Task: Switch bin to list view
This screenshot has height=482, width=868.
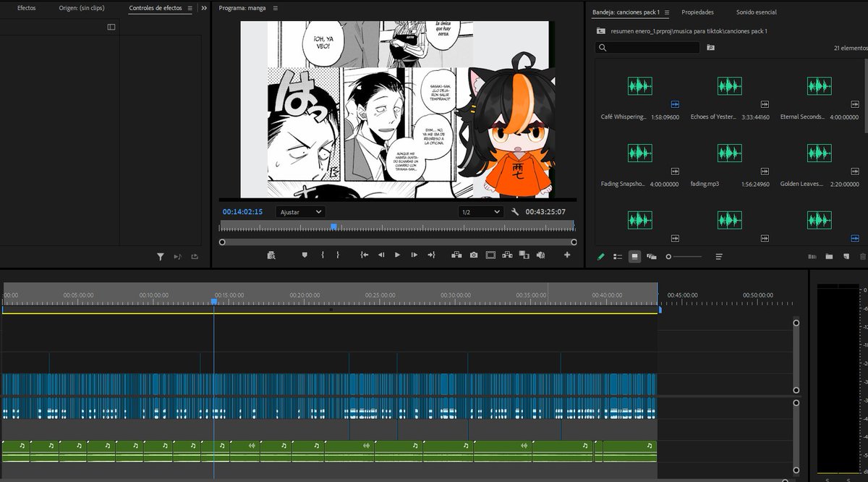Action: pos(618,256)
